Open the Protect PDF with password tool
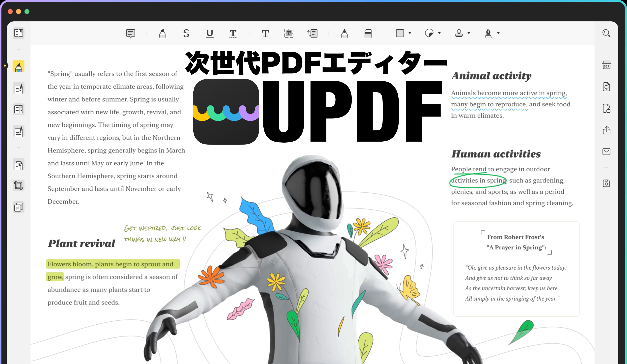627x364 pixels. tap(607, 108)
